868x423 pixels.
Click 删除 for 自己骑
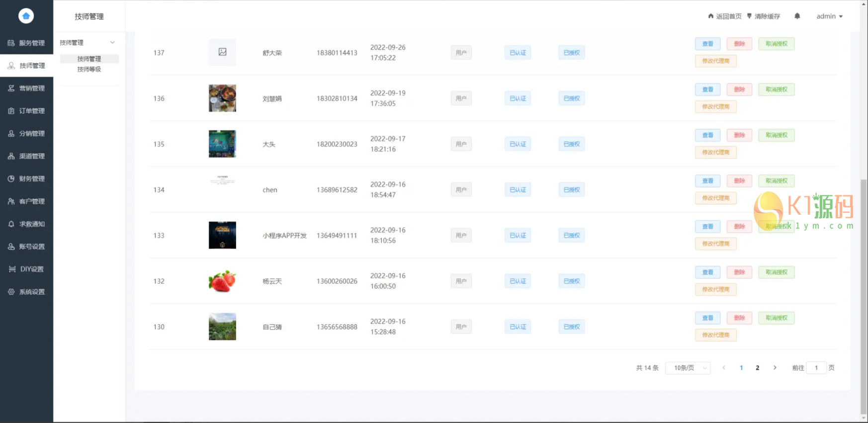[x=739, y=318]
